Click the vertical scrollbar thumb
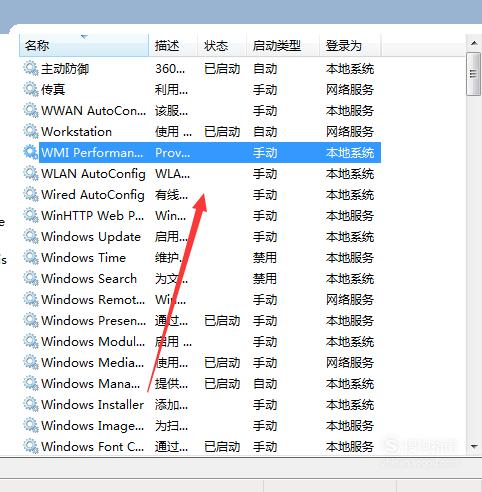Image resolution: width=482 pixels, height=492 pixels. [474, 74]
